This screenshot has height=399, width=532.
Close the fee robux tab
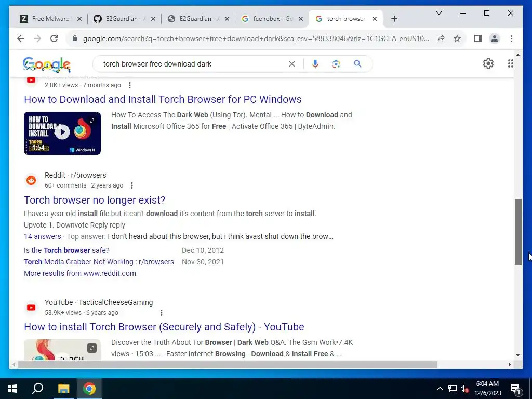coord(301,19)
